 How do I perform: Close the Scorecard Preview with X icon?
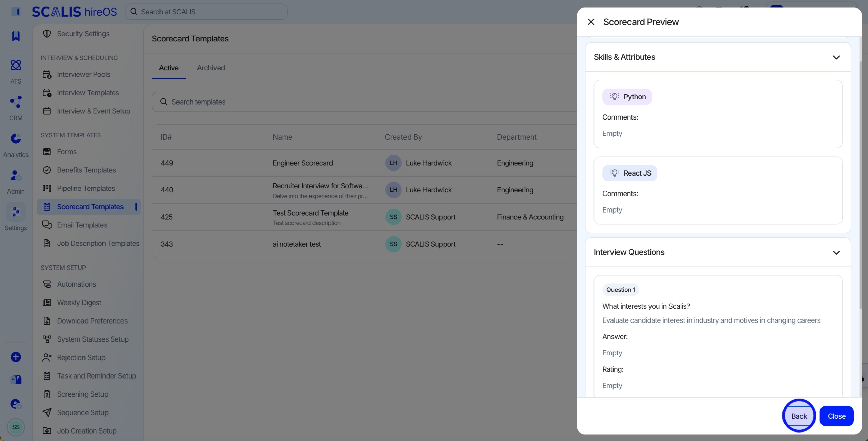591,22
